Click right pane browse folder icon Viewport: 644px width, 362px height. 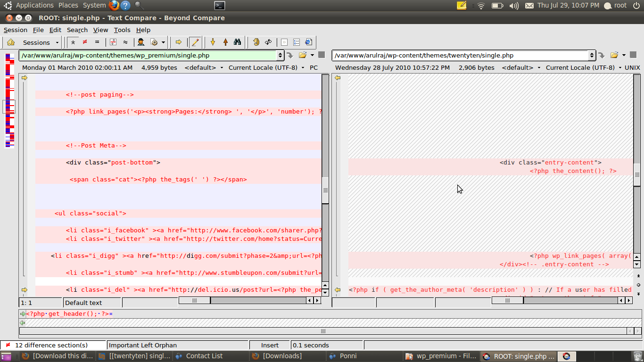click(x=614, y=55)
